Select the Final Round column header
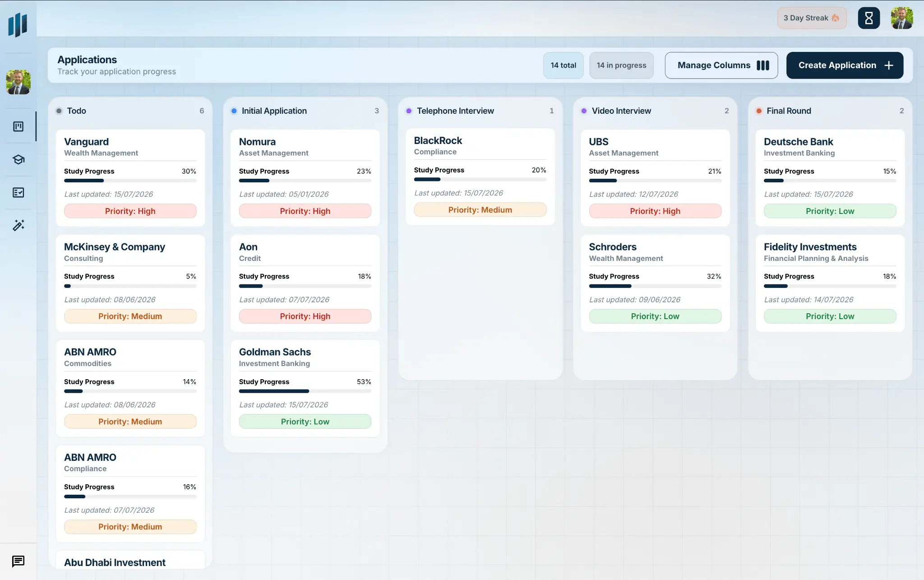The width and height of the screenshot is (924, 580). 830,111
